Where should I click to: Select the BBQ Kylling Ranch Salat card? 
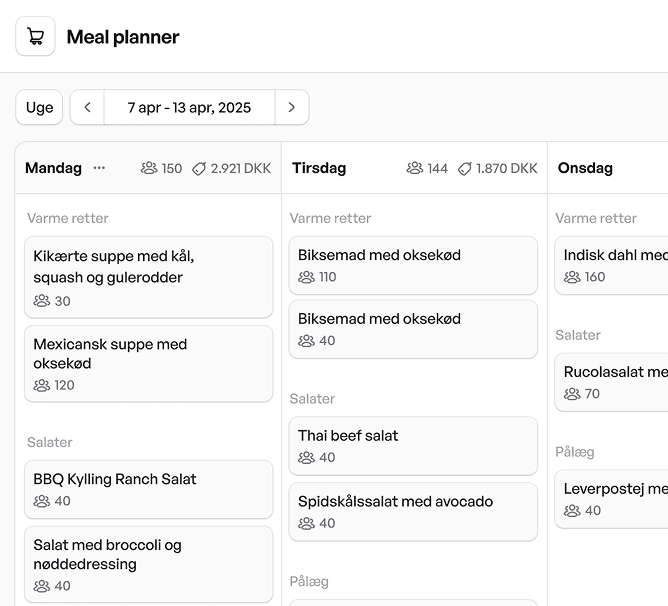(x=148, y=489)
